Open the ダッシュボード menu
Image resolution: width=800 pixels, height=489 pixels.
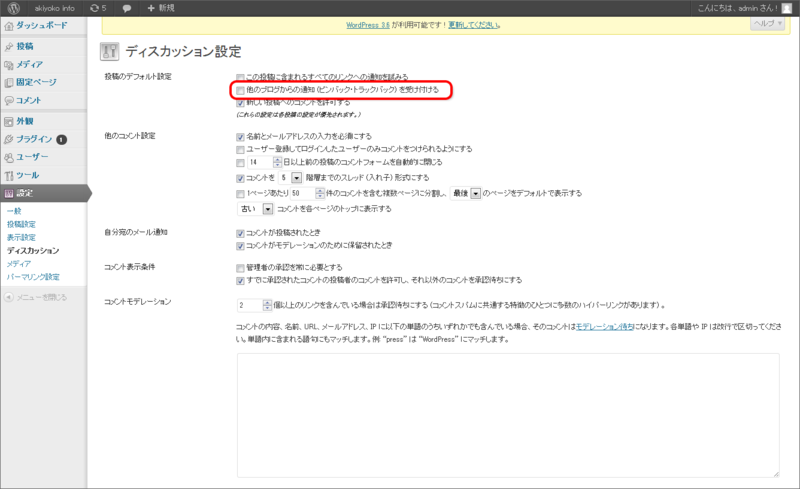point(43,26)
